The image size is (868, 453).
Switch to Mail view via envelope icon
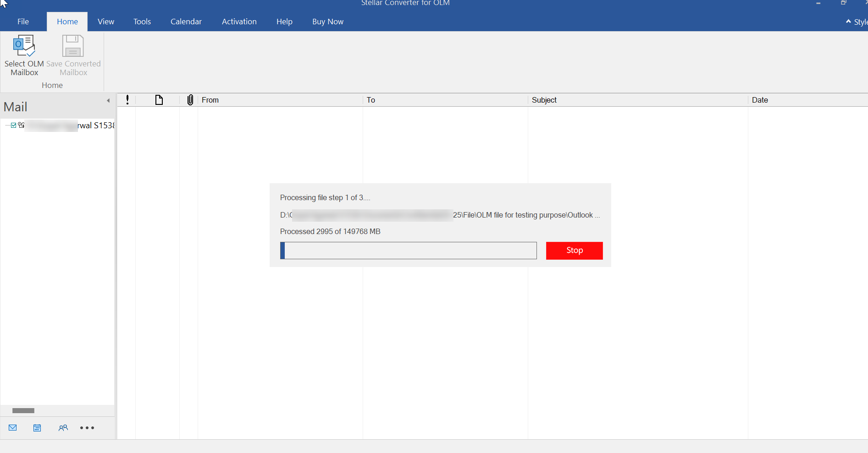[13, 428]
